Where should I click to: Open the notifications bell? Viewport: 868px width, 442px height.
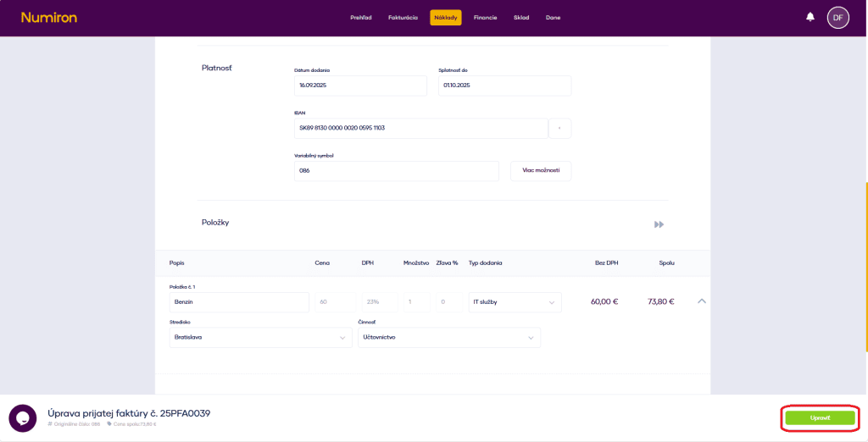point(810,17)
